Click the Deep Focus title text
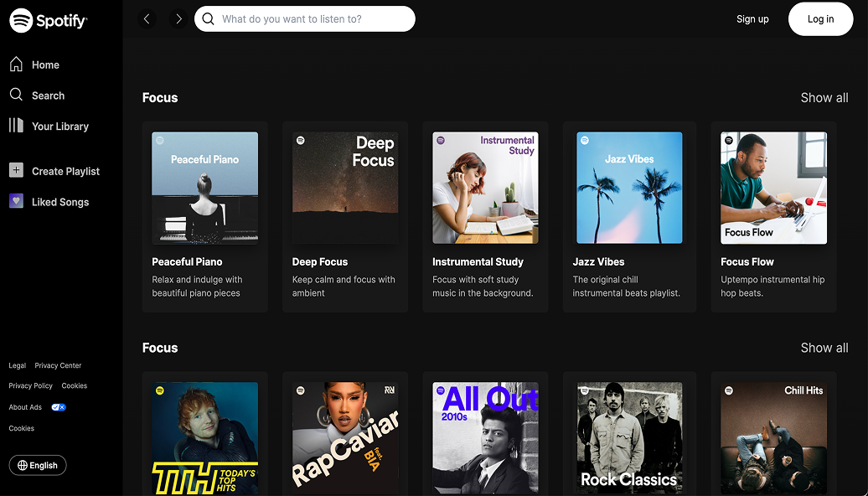Image resolution: width=868 pixels, height=496 pixels. [x=320, y=262]
